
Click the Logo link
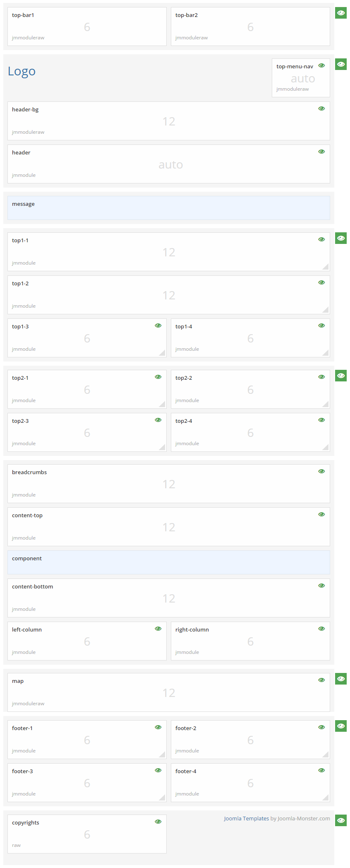pyautogui.click(x=22, y=72)
